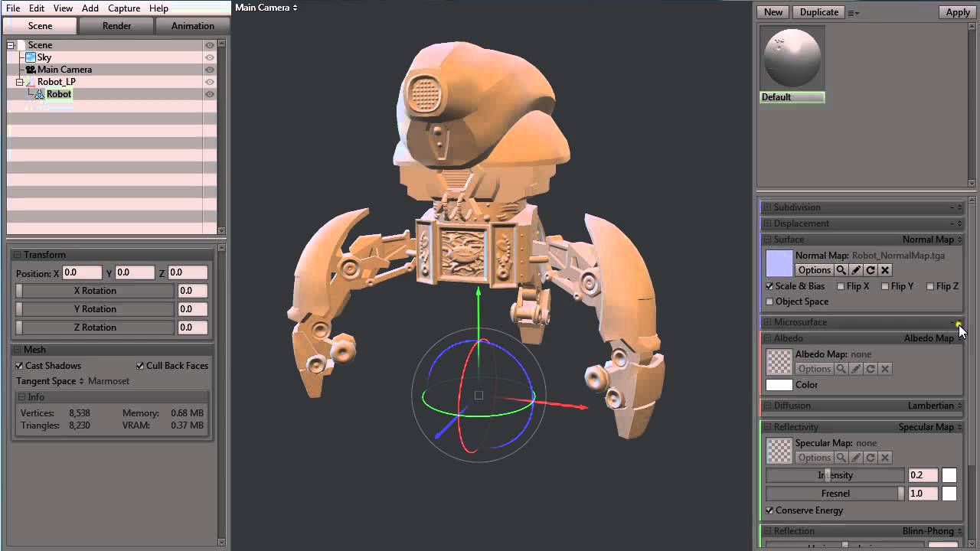Click the New material button
The width and height of the screenshot is (980, 551).
[x=773, y=12]
